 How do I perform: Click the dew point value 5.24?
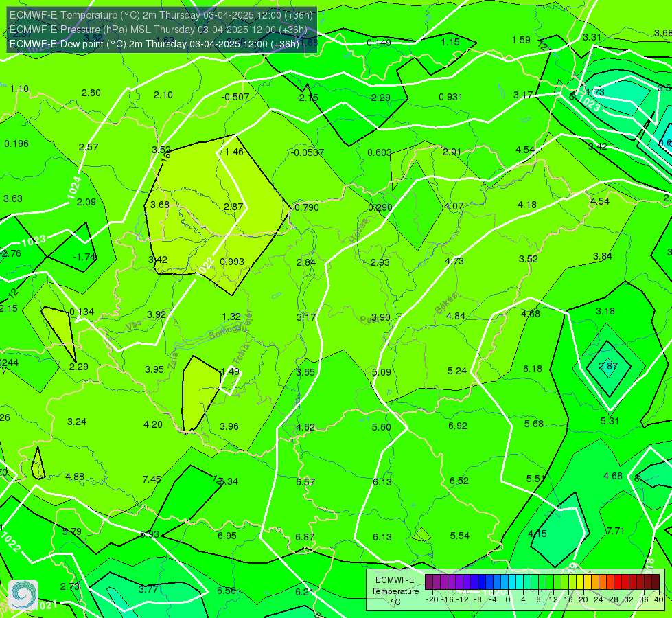pos(457,371)
